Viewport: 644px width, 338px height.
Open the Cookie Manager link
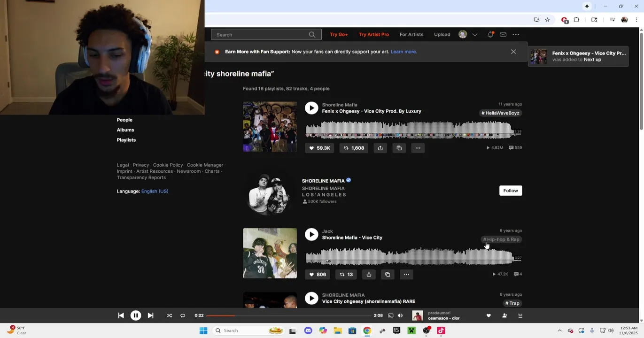[205, 165]
